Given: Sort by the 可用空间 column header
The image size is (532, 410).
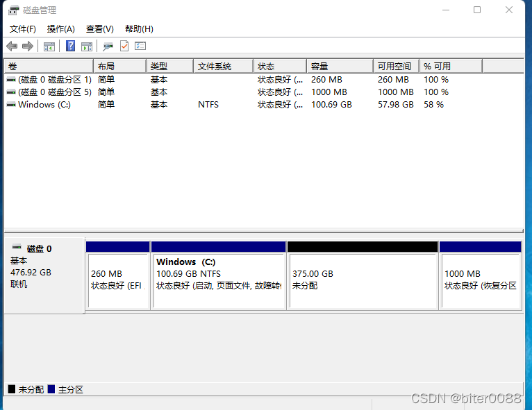Looking at the screenshot, I should [x=397, y=67].
